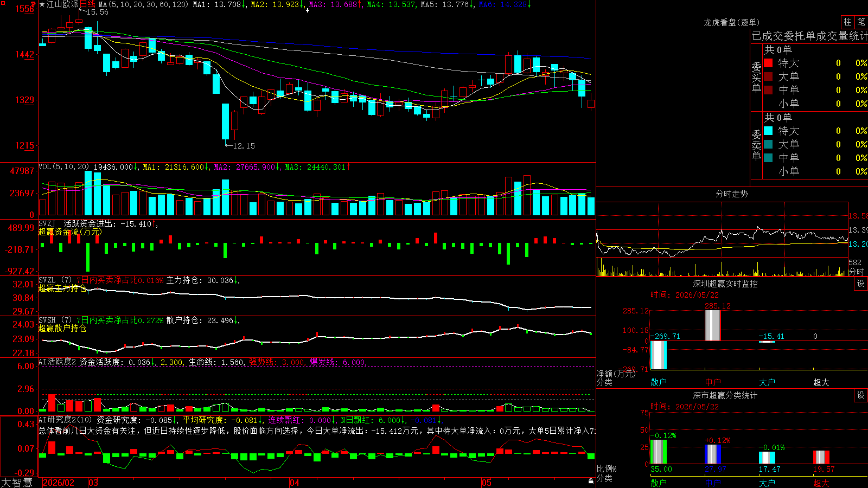The image size is (868, 488).
Task: Open 设 settings for 深圳超赢实时监控
Action: click(861, 284)
